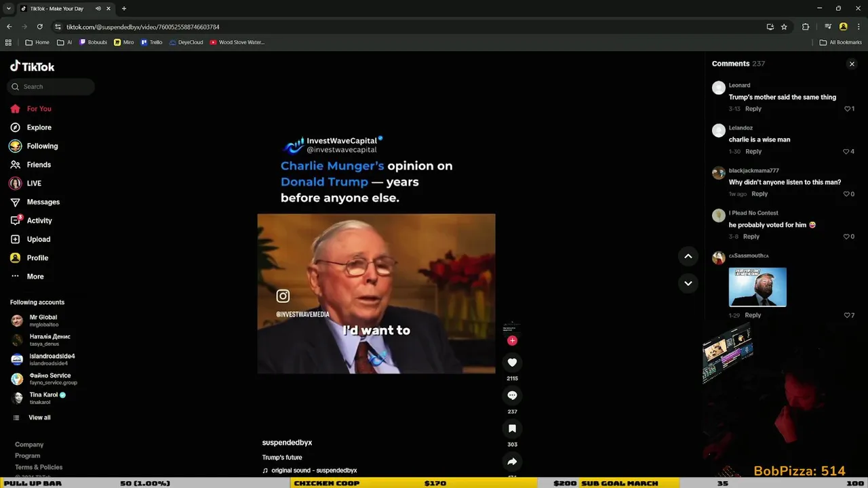Reply to Sassmouth's image comment
This screenshot has width=868, height=488.
tap(753, 315)
